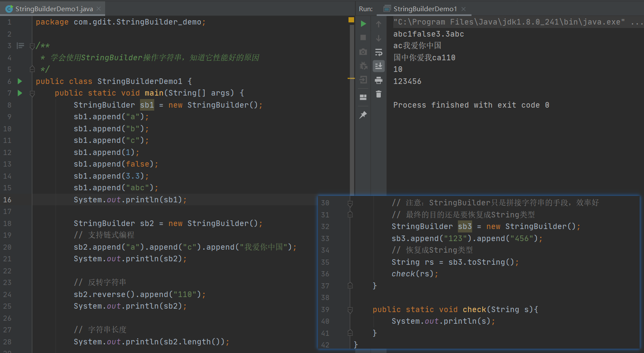Click the yellow inspection warning indicator square

tap(351, 20)
